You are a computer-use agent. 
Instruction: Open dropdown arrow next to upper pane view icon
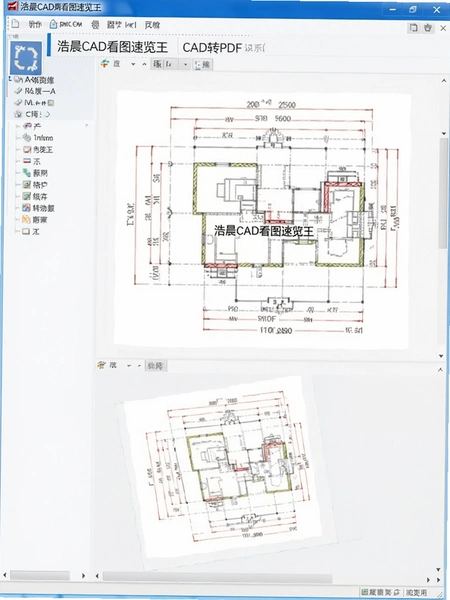pos(133,64)
